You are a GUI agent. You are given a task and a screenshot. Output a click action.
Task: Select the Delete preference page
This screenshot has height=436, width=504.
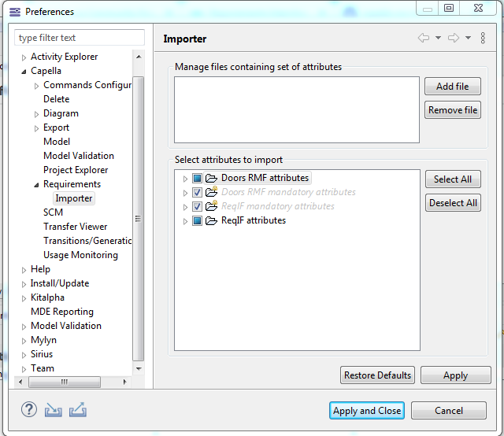56,99
